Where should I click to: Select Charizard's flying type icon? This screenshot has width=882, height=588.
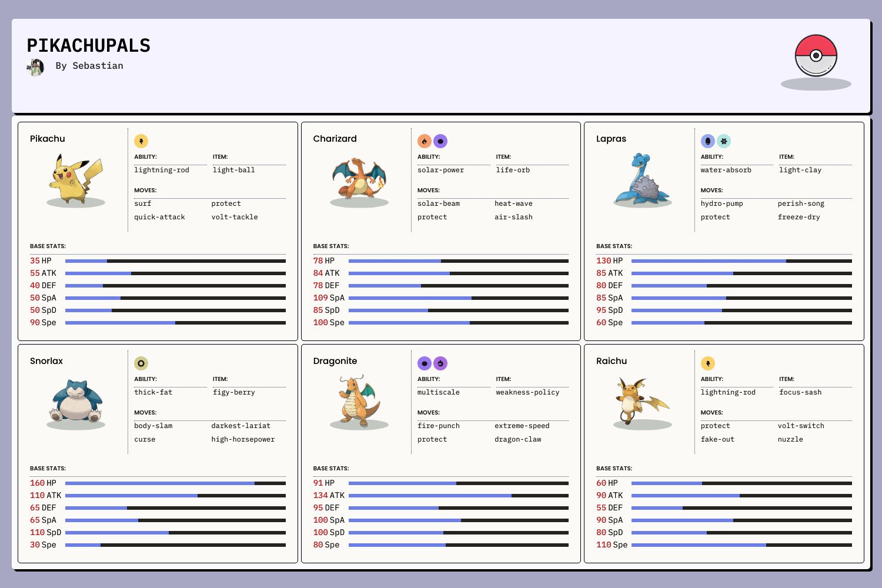(440, 141)
